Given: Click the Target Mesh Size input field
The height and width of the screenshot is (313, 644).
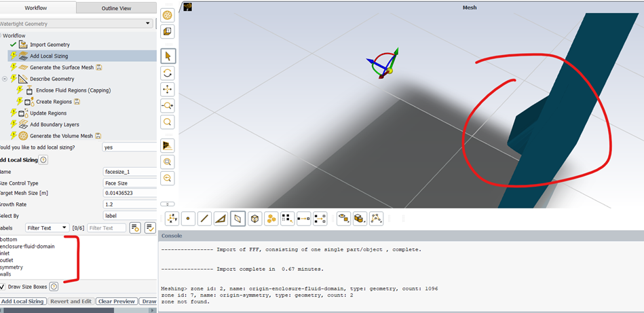Looking at the screenshot, I should point(129,194).
